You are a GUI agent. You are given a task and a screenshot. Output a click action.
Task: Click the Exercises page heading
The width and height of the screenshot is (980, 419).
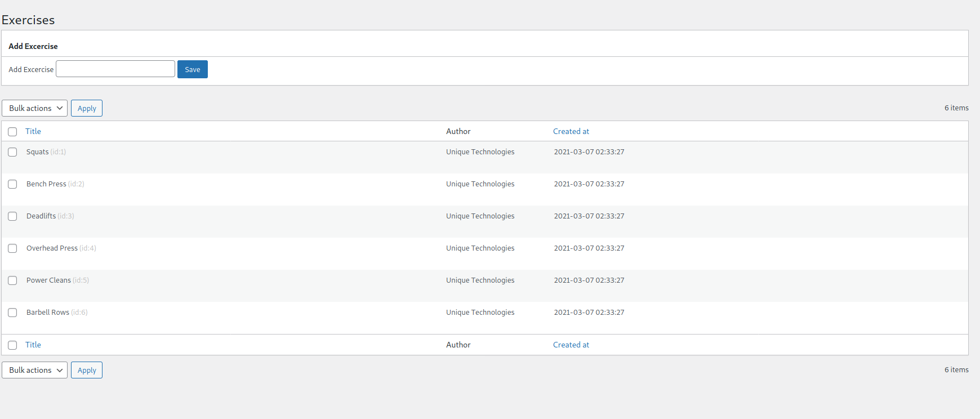pos(28,20)
